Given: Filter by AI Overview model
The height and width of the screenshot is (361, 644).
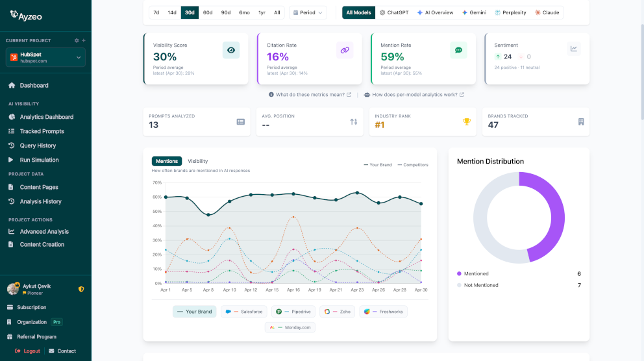Looking at the screenshot, I should pos(436,13).
